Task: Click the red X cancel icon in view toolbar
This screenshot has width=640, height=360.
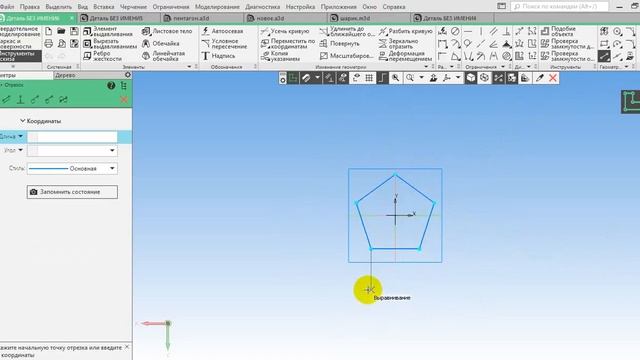Action: click(x=553, y=78)
